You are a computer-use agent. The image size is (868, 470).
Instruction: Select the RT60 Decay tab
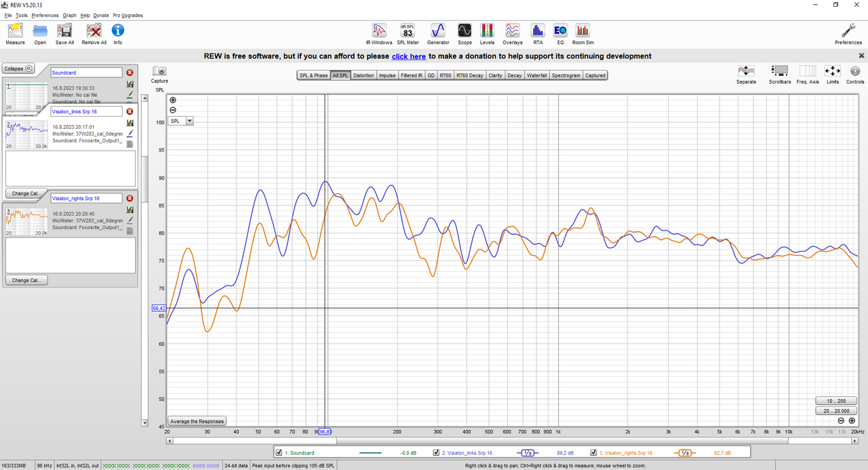[x=470, y=75]
